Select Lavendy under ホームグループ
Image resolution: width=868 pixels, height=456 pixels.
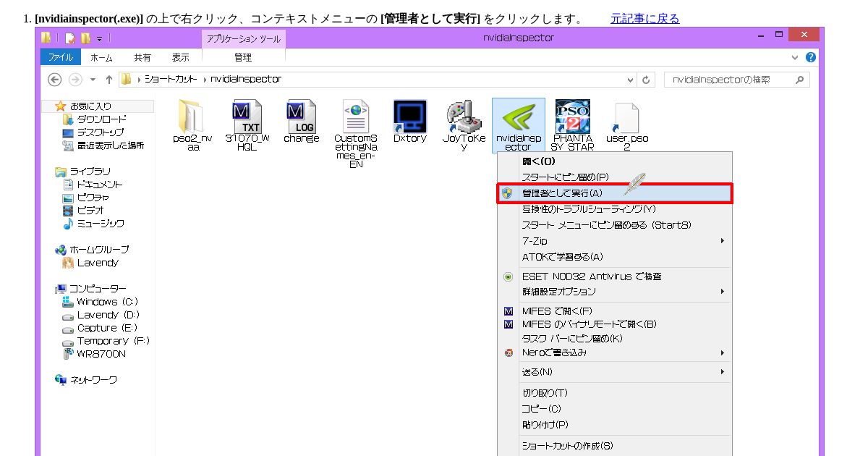click(98, 263)
